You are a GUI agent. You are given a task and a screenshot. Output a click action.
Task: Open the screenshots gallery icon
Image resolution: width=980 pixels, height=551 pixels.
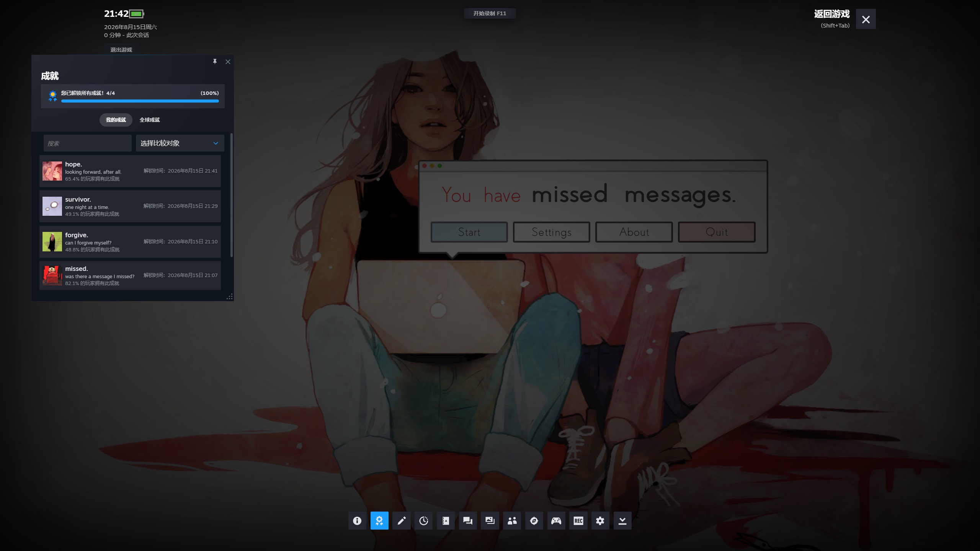490,521
